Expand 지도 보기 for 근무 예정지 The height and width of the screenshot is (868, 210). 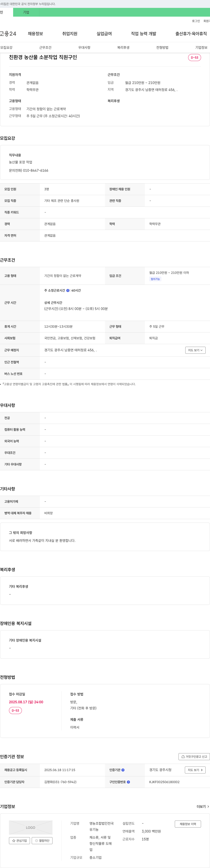195,350
